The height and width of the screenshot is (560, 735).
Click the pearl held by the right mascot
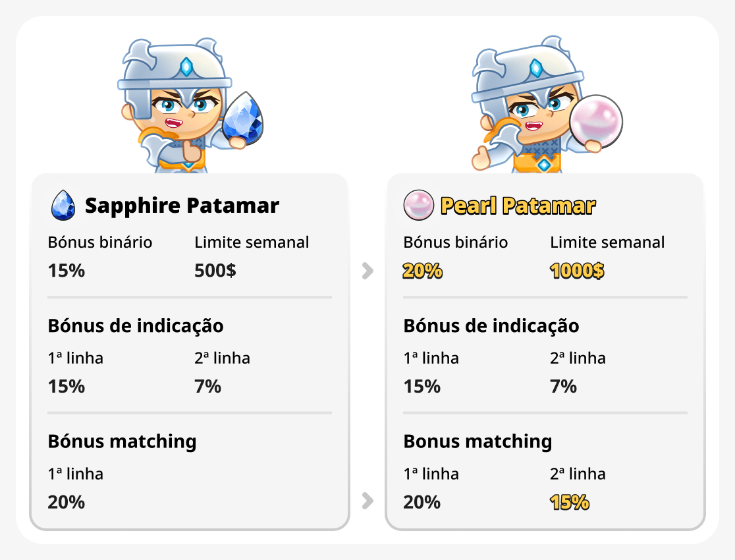[x=595, y=120]
